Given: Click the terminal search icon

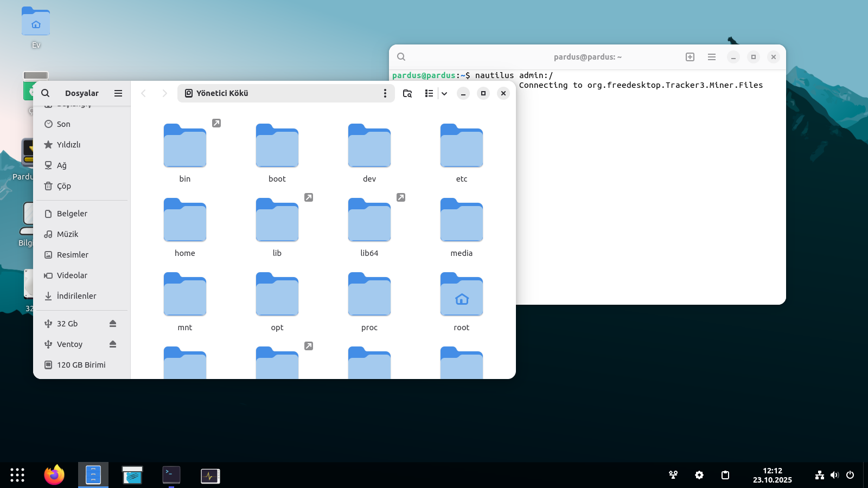Looking at the screenshot, I should (x=401, y=57).
